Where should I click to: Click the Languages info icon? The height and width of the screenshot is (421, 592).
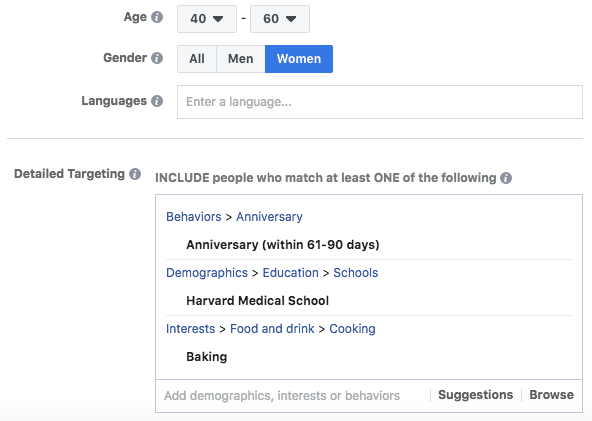pos(157,101)
